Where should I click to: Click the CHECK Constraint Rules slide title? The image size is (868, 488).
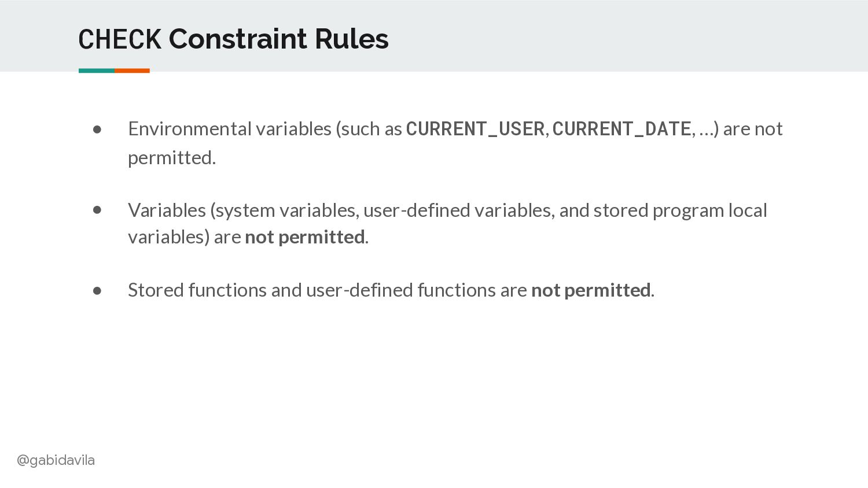click(x=233, y=39)
